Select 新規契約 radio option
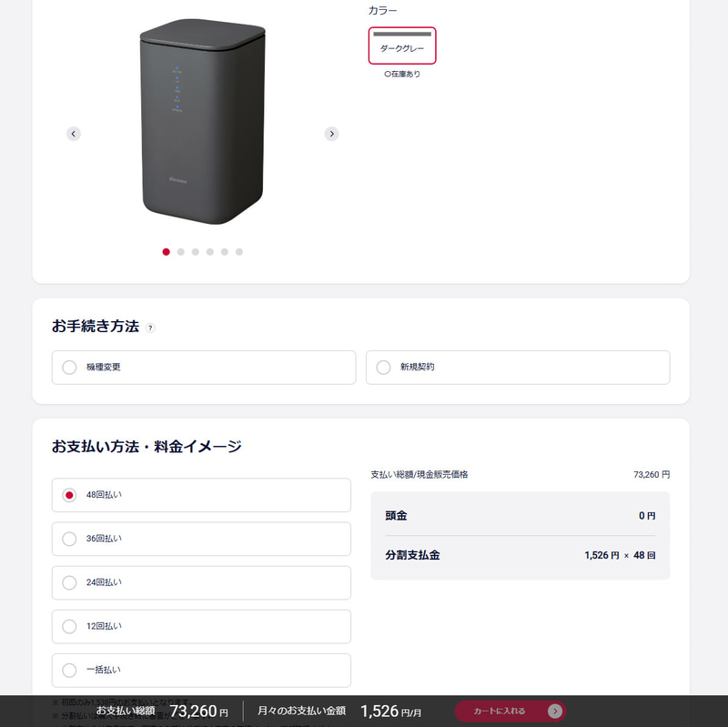 (518, 368)
